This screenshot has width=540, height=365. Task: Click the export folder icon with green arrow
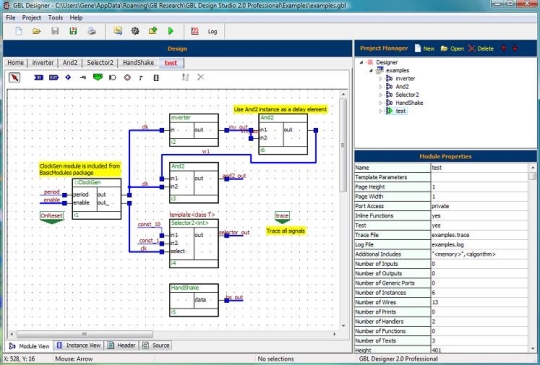point(153,31)
